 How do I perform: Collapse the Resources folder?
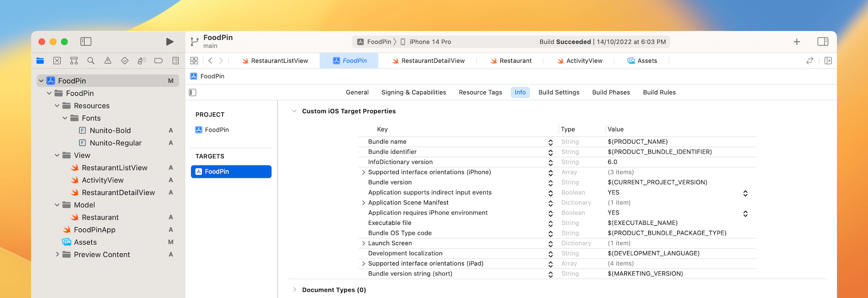coord(57,106)
